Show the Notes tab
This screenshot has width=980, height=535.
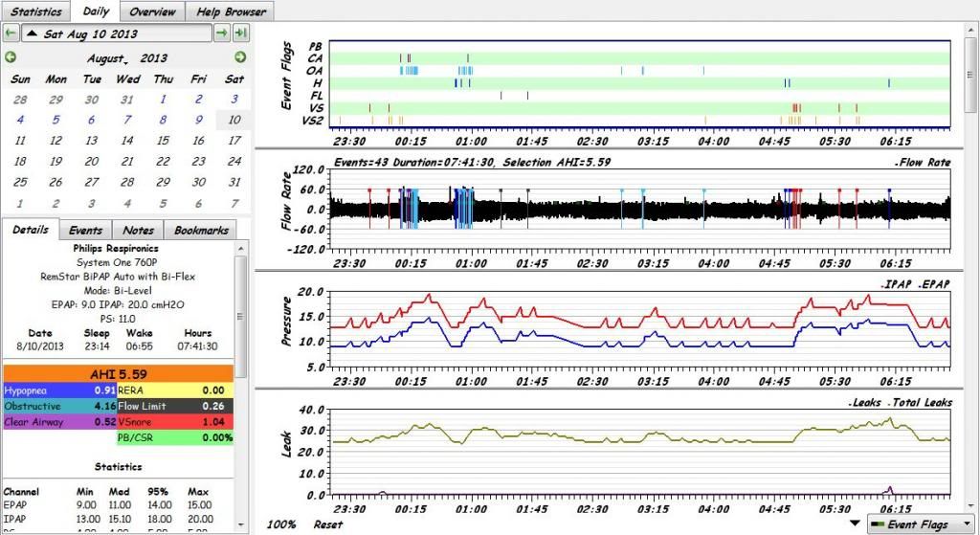(138, 231)
